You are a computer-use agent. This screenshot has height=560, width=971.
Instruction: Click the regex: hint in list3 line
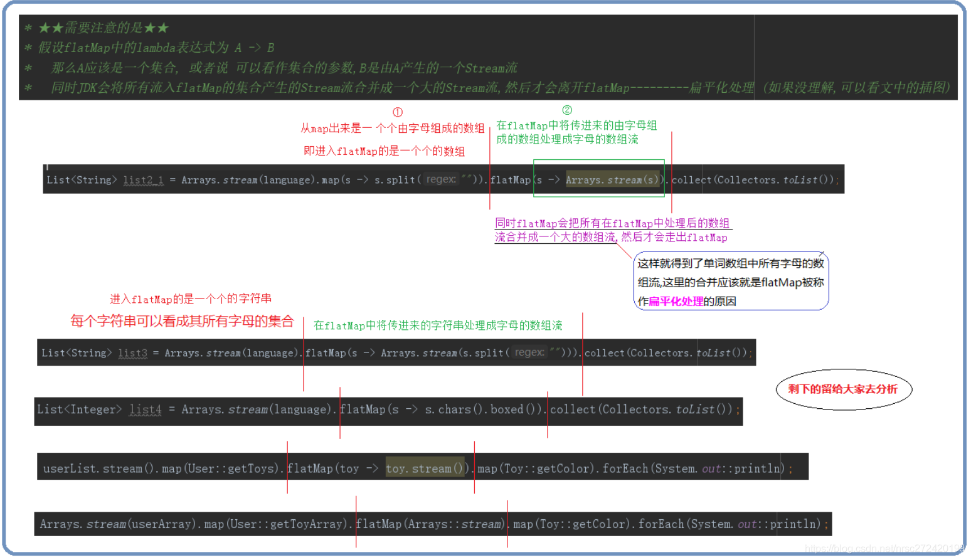[x=529, y=352]
